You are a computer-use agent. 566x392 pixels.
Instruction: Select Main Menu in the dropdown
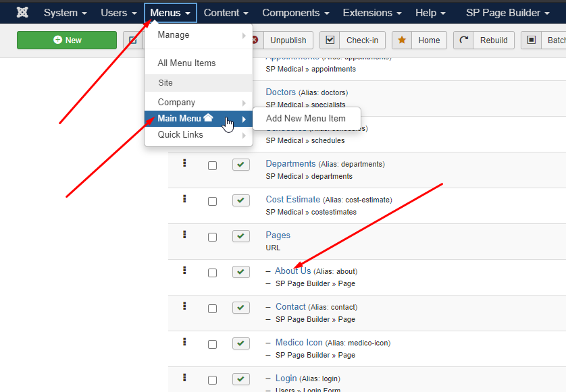(x=198, y=119)
